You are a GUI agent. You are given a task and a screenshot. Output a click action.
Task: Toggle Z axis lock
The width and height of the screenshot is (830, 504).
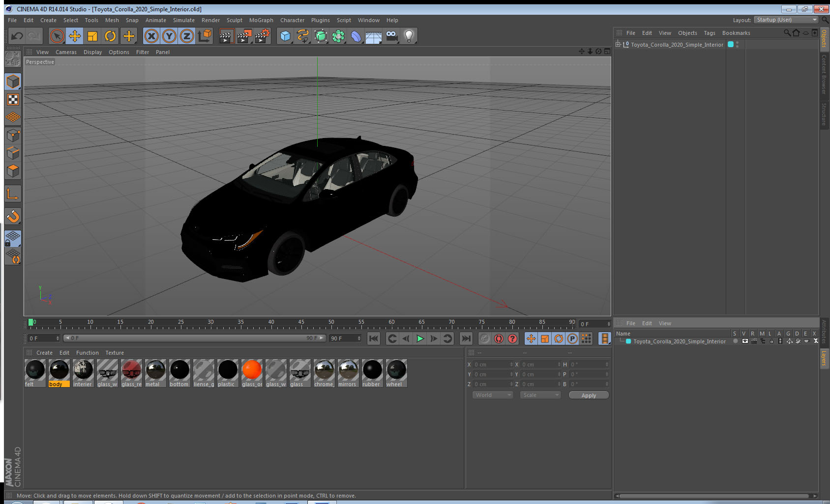click(187, 36)
